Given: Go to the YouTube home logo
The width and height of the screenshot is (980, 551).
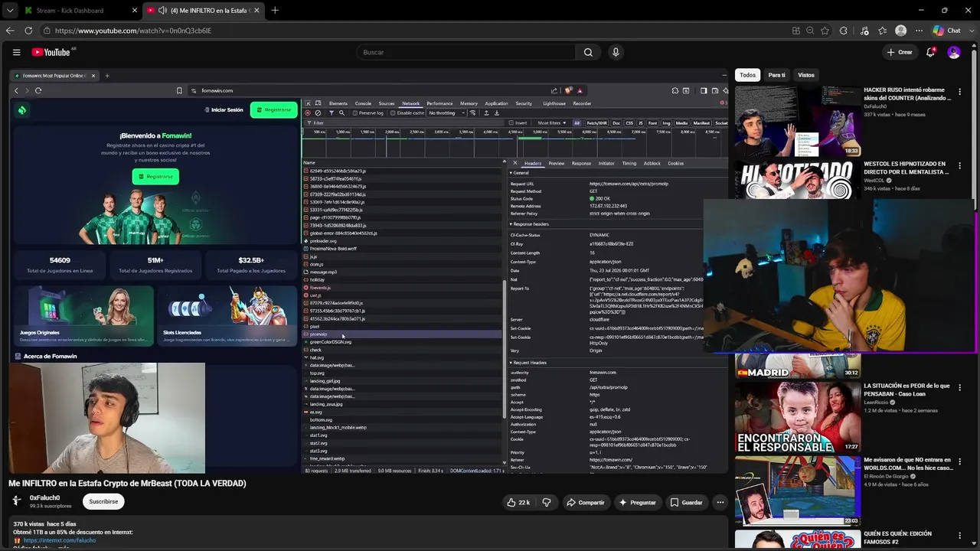Looking at the screenshot, I should pos(51,52).
